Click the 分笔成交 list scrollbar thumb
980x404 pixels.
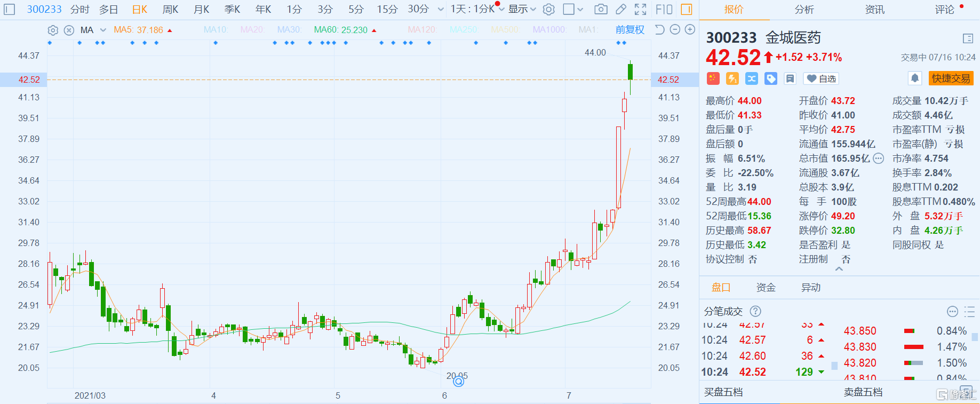[x=835, y=366]
